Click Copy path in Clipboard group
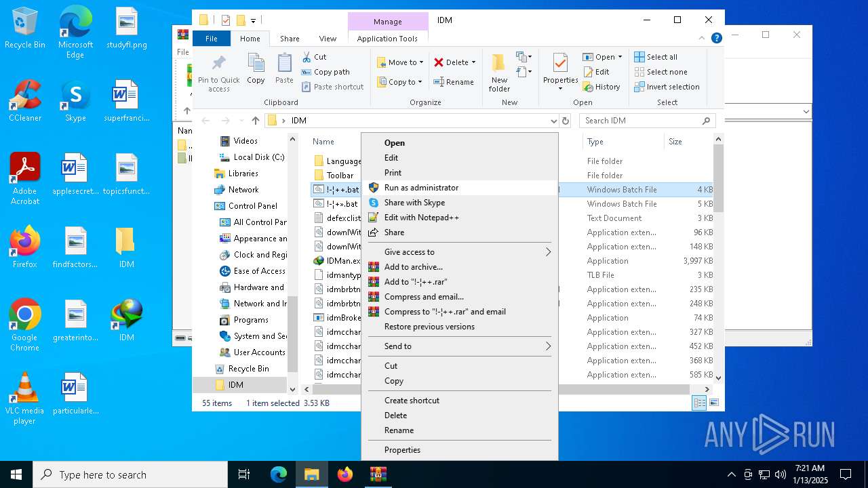 (x=325, y=72)
